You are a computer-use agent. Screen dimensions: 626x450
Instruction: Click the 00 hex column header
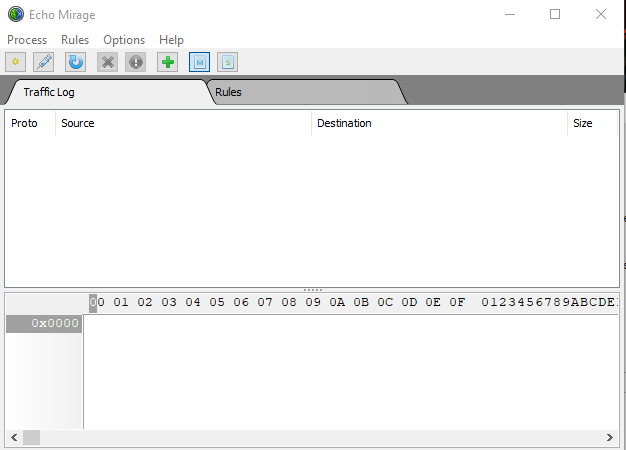(x=97, y=302)
